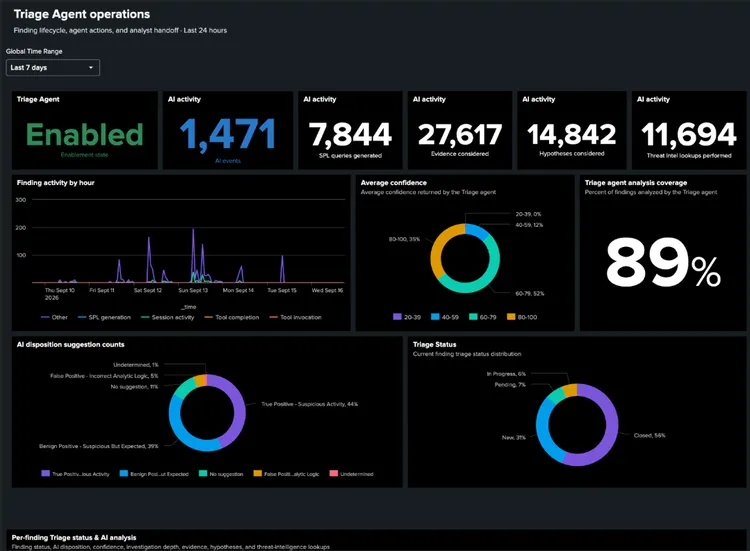
Task: Click the Tool completion legend marker
Action: point(209,317)
